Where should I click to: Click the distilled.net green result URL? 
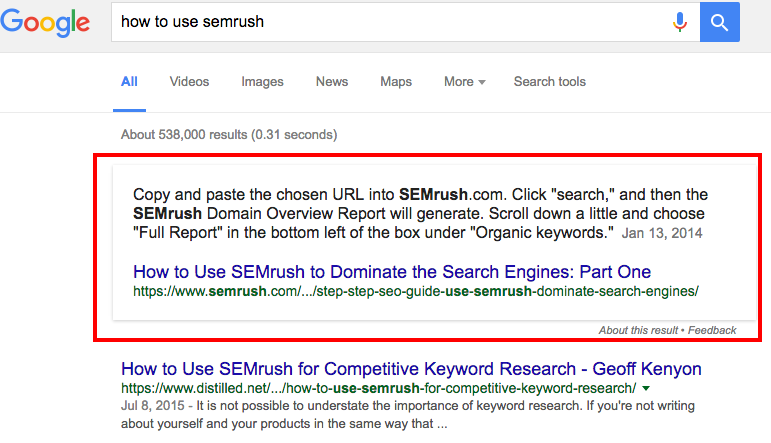tap(379, 388)
